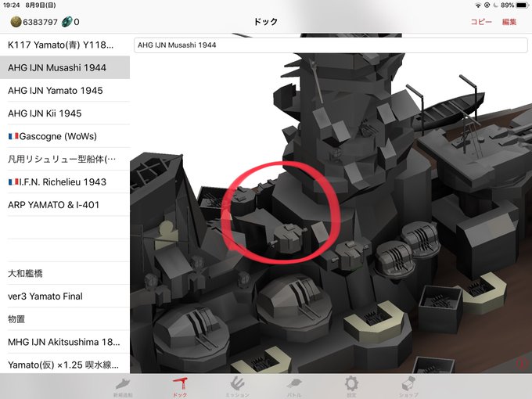Select I.F.N. Richelieu 1943 entry
Image resolution: width=532 pixels, height=399 pixels.
coord(65,182)
